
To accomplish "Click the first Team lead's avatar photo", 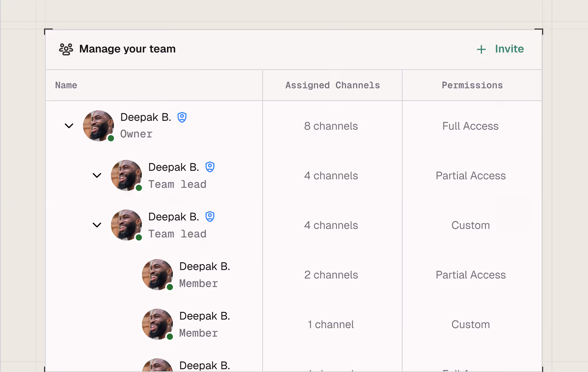I will 126,175.
